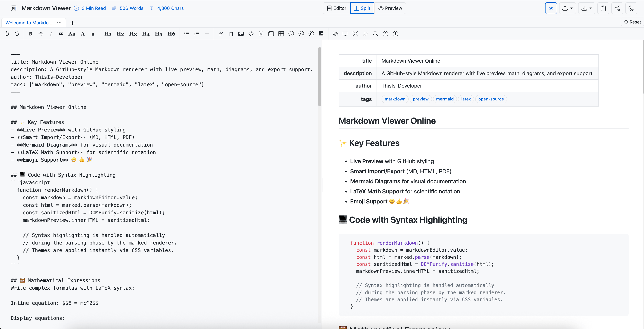Insert a table

(281, 34)
